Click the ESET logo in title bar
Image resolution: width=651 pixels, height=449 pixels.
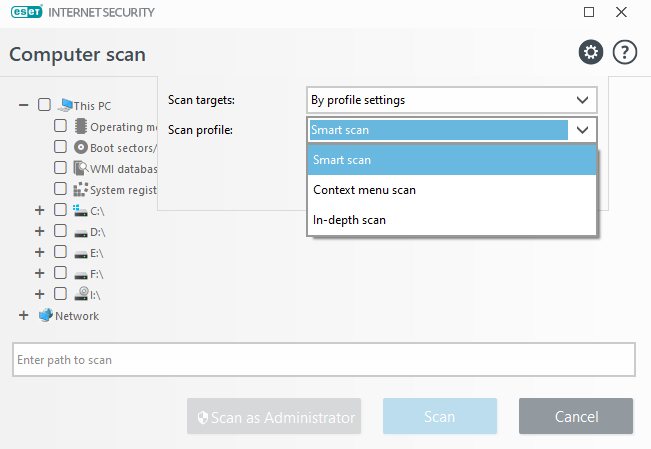click(27, 12)
